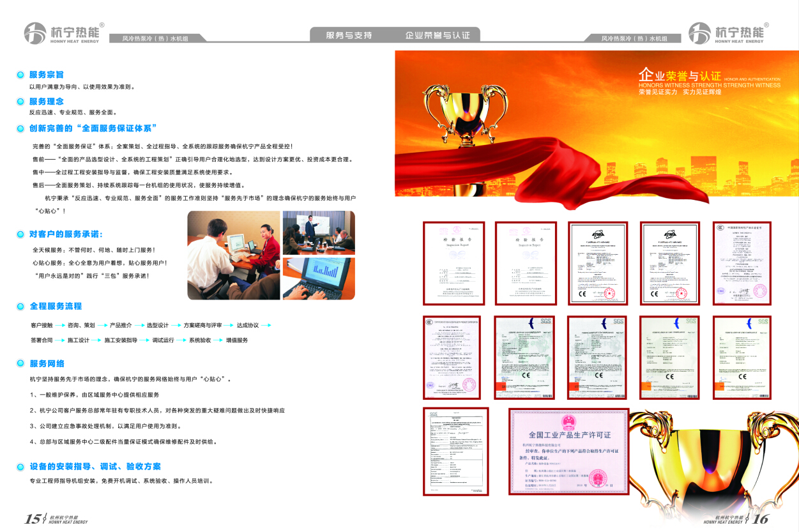
Task: Click the meeting presentation whiteboard photo
Action: click(318, 232)
